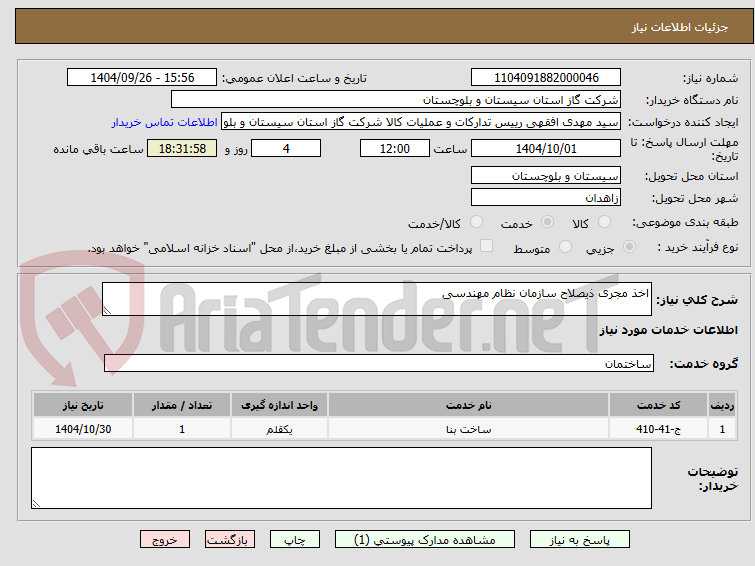Click the تعداد / مقدار column header
Screen dimensions: 755x566
(182, 405)
